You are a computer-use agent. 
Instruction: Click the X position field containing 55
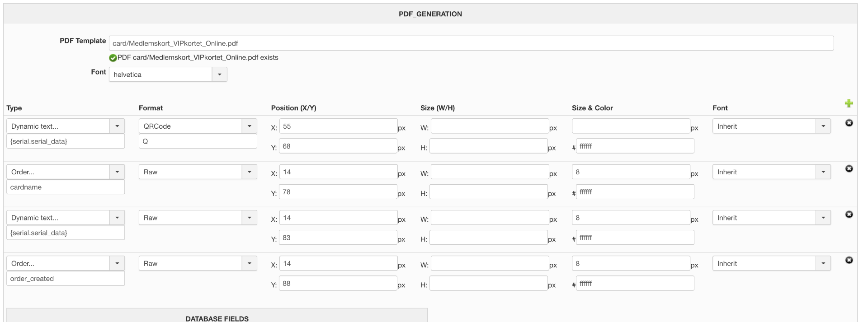click(338, 126)
